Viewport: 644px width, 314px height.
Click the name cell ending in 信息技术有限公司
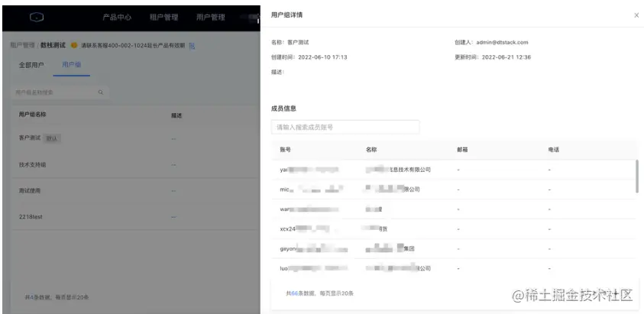(398, 170)
